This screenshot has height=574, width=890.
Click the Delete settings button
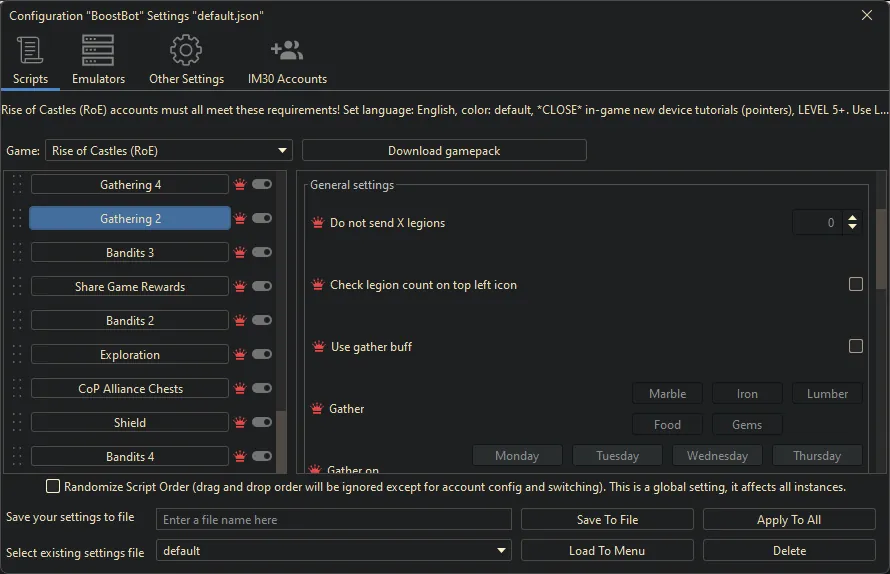click(x=789, y=550)
